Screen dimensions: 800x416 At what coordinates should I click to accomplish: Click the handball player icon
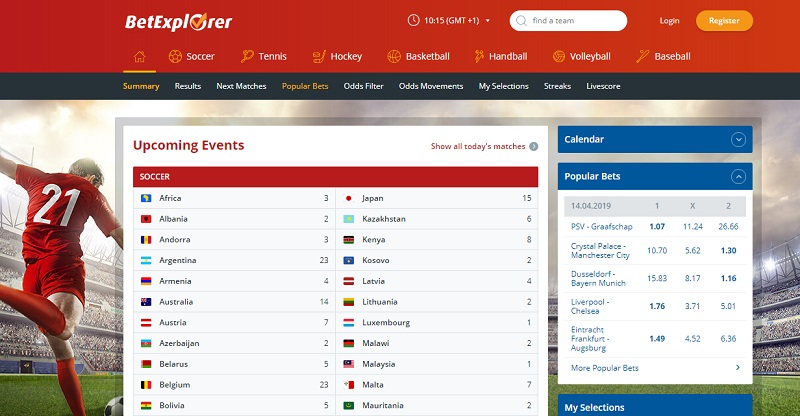(480, 56)
